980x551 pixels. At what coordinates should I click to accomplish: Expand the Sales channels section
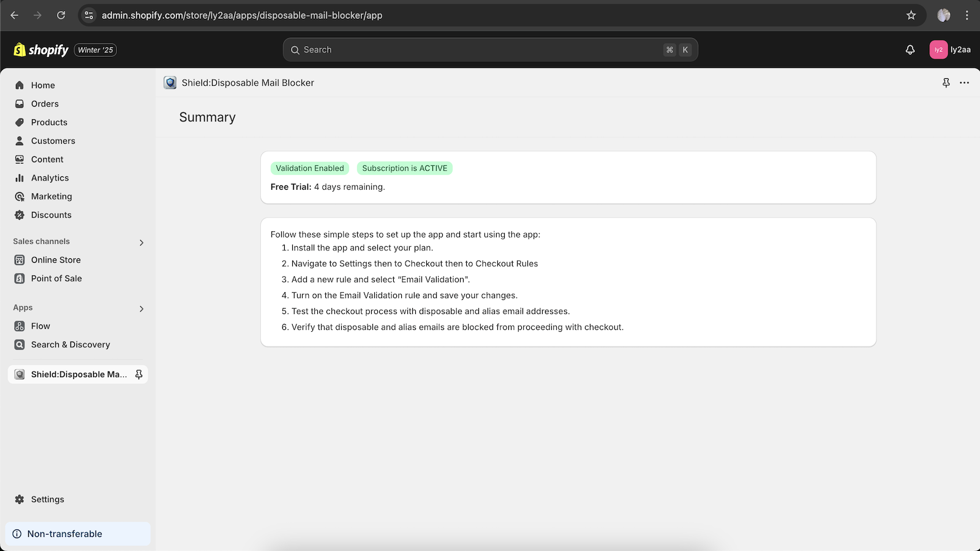coord(141,242)
